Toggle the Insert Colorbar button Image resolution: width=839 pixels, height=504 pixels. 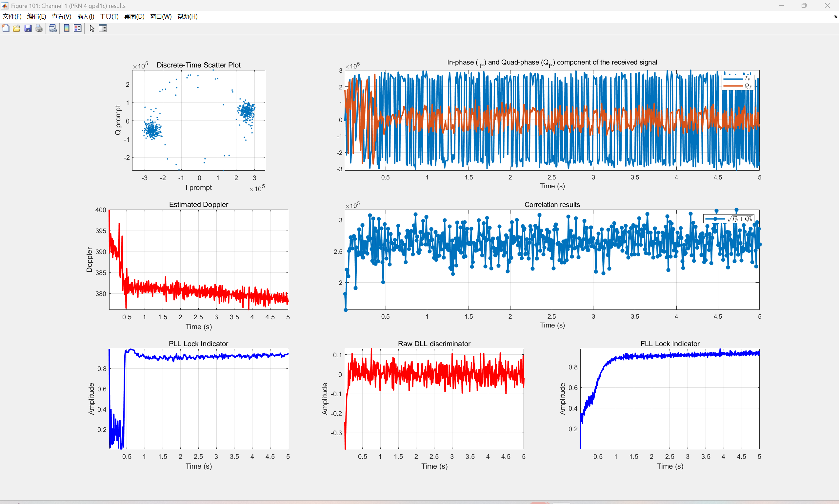(67, 28)
